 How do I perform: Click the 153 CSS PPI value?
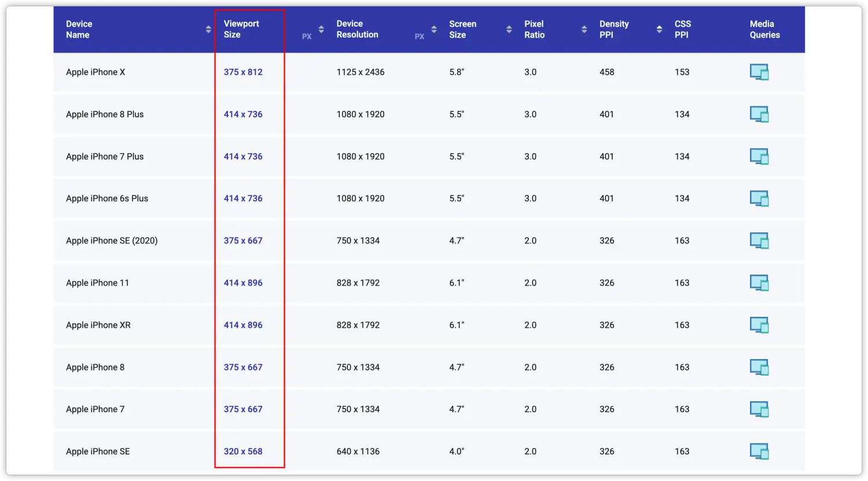682,72
